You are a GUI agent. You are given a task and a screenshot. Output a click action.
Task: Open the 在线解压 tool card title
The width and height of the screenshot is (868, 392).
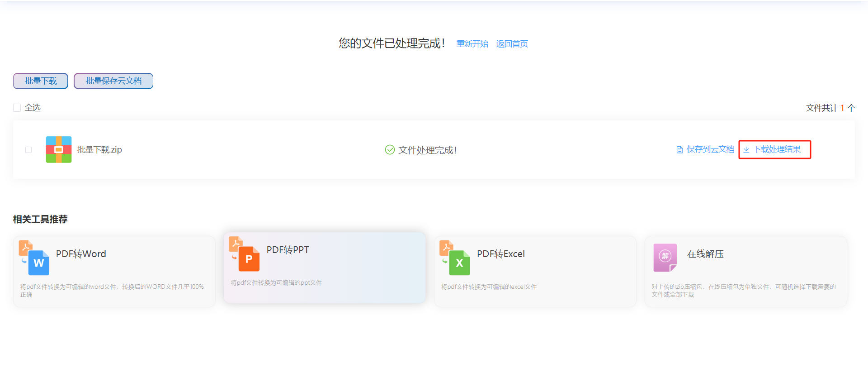coord(705,254)
